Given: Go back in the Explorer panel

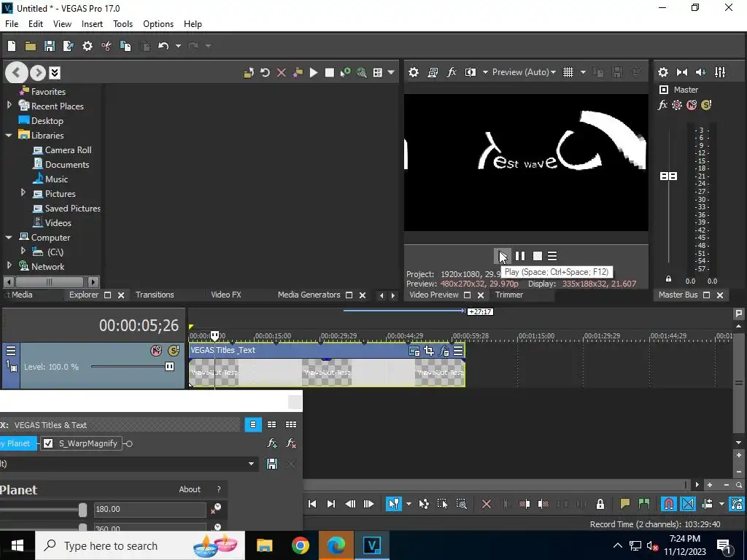Looking at the screenshot, I should tap(16, 72).
